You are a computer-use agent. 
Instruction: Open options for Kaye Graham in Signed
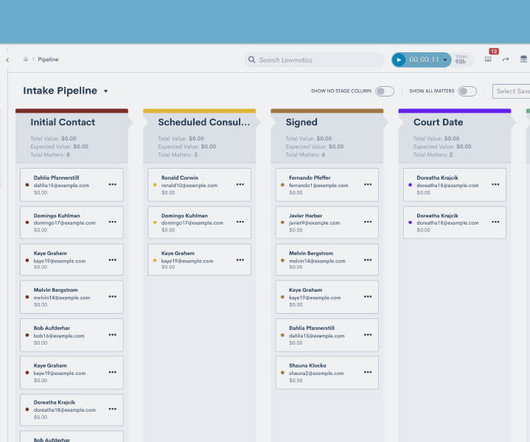click(x=368, y=297)
